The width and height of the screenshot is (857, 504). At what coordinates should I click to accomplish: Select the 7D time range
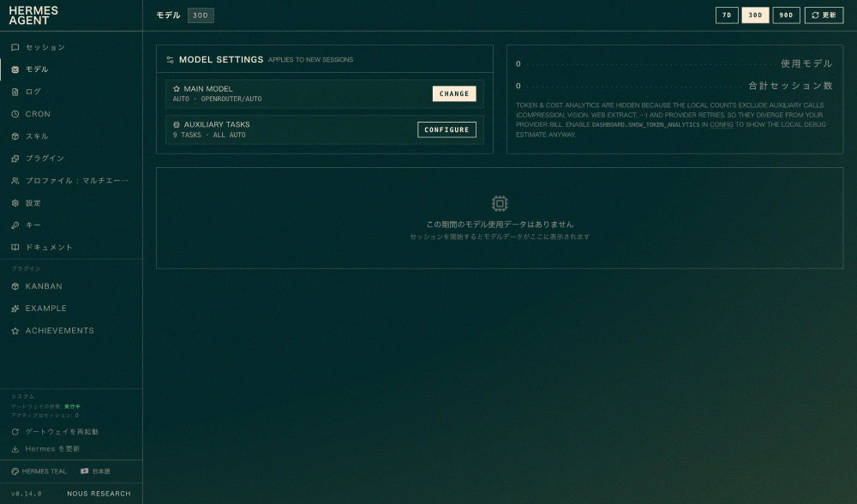[727, 15]
